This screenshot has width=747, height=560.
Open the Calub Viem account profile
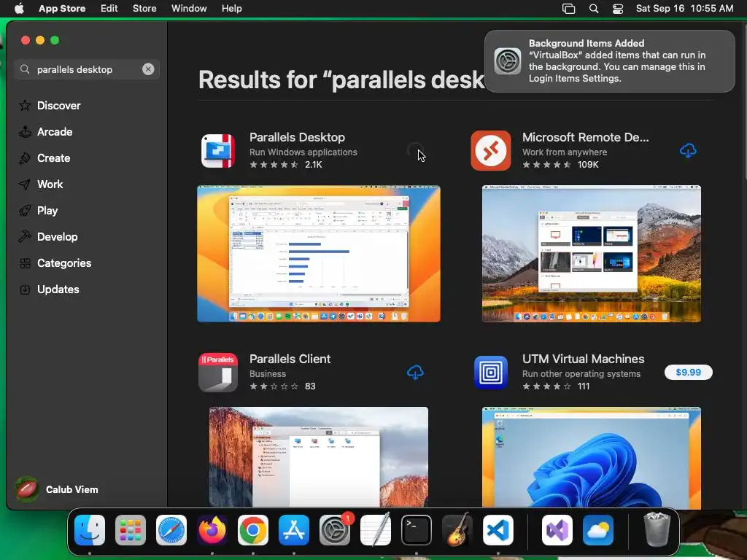click(57, 489)
